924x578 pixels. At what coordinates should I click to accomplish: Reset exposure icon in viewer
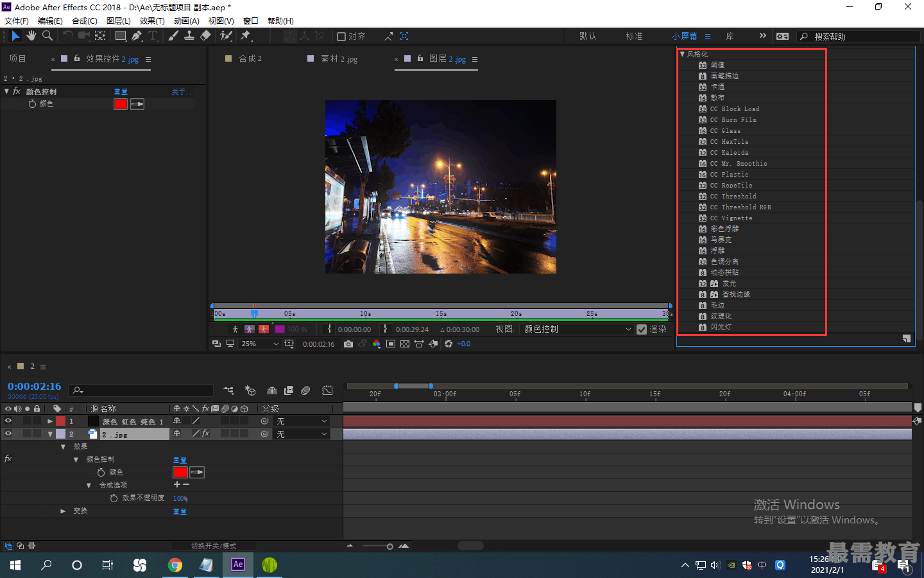(x=449, y=344)
